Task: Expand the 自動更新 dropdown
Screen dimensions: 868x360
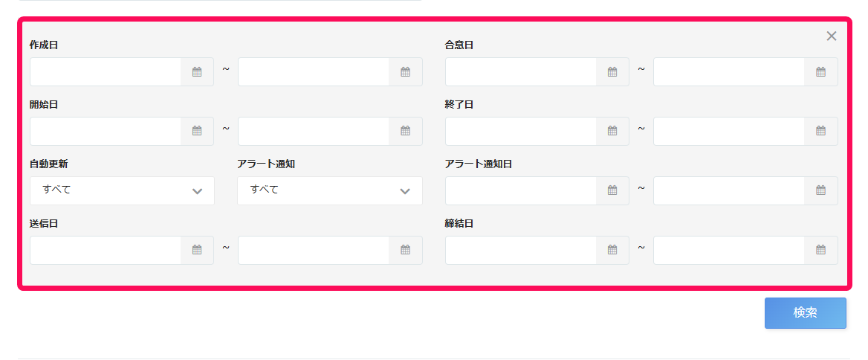Action: pos(122,190)
